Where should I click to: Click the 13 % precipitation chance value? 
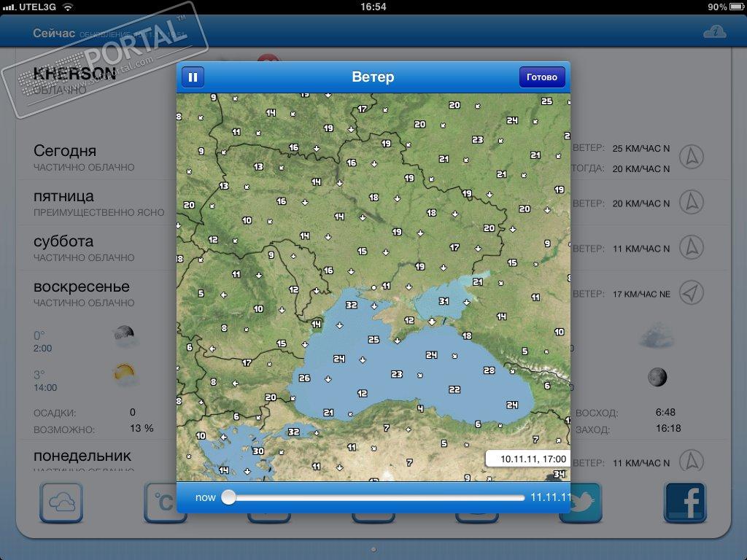(142, 429)
